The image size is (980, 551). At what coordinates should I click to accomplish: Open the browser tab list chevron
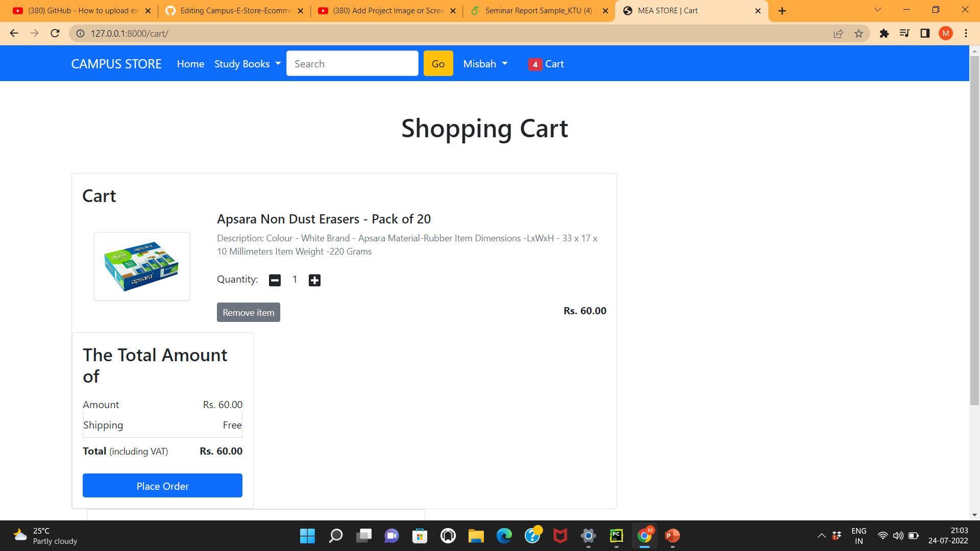877,10
